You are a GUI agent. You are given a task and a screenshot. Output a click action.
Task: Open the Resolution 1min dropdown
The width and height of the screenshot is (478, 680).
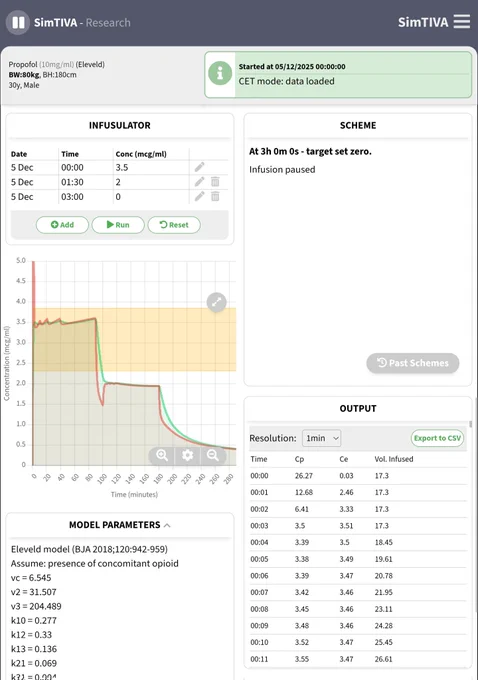[321, 438]
